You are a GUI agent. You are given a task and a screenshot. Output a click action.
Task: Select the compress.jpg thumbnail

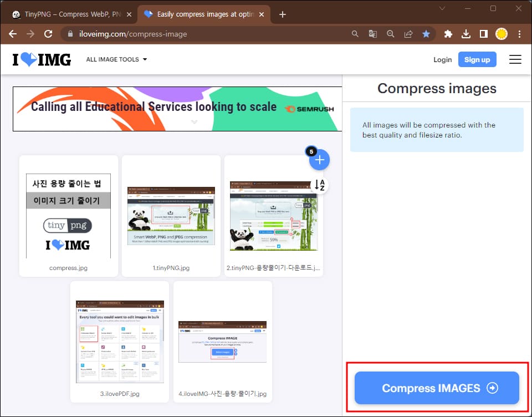(x=69, y=216)
